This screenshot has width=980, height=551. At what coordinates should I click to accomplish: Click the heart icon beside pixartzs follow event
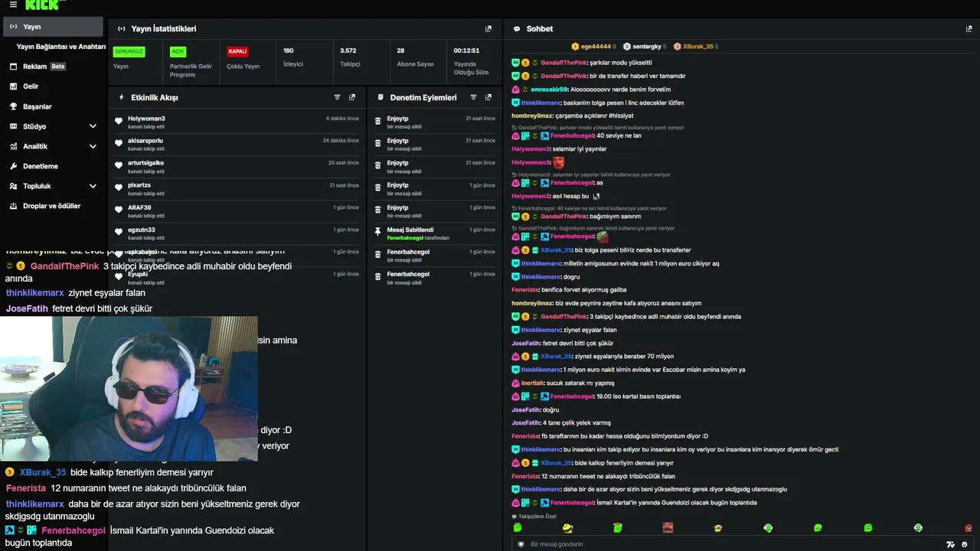tap(119, 187)
